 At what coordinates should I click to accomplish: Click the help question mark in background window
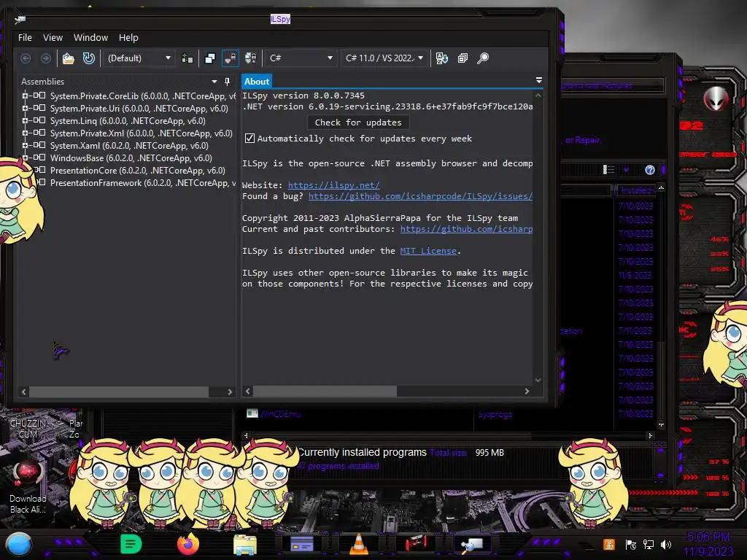click(x=650, y=170)
